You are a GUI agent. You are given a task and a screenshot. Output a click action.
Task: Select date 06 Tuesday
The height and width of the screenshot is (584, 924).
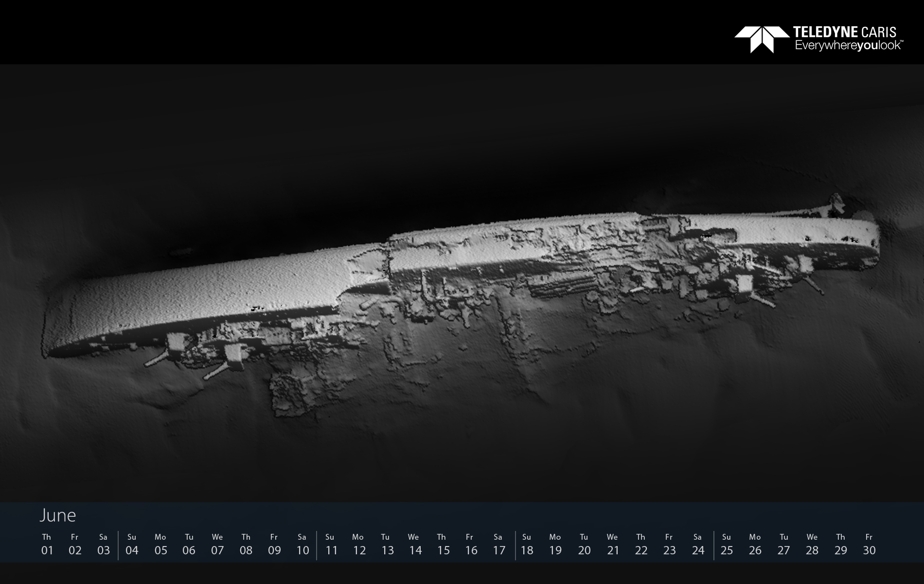pyautogui.click(x=189, y=545)
